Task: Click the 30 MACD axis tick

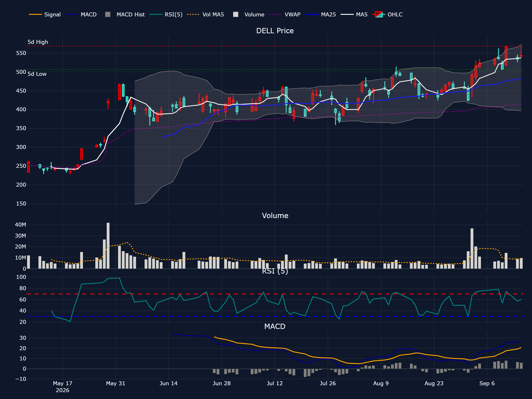Action: click(23, 338)
